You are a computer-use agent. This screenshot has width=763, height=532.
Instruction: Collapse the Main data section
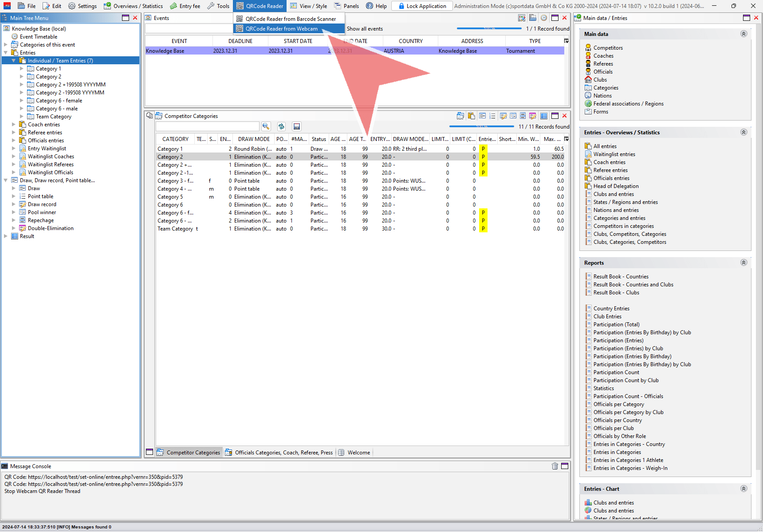pos(743,34)
